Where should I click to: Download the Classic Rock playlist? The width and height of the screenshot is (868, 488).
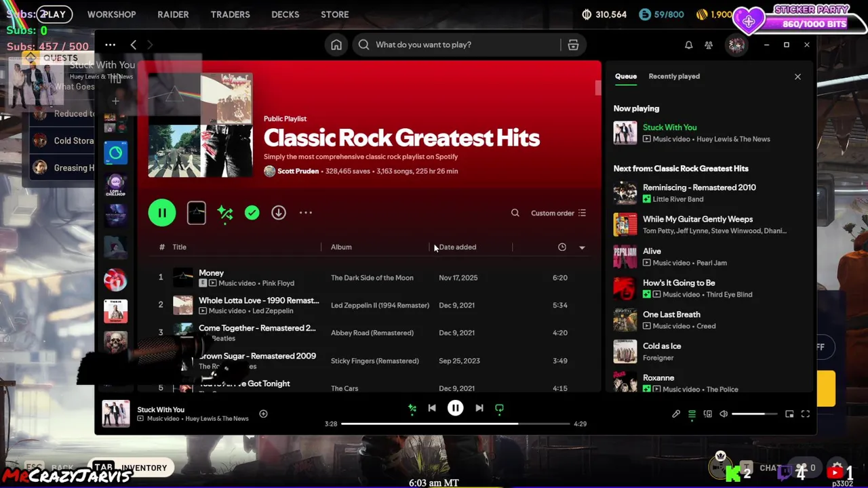coord(279,213)
